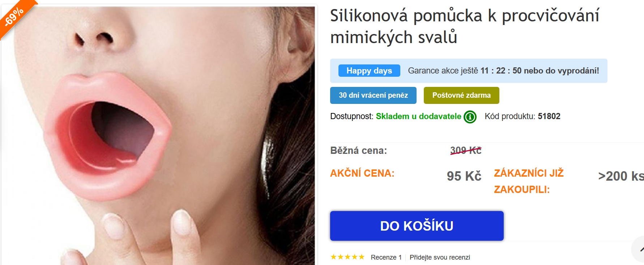The height and width of the screenshot is (265, 644).
Task: Click Skladem u dodavatele availability text
Action: coord(418,116)
